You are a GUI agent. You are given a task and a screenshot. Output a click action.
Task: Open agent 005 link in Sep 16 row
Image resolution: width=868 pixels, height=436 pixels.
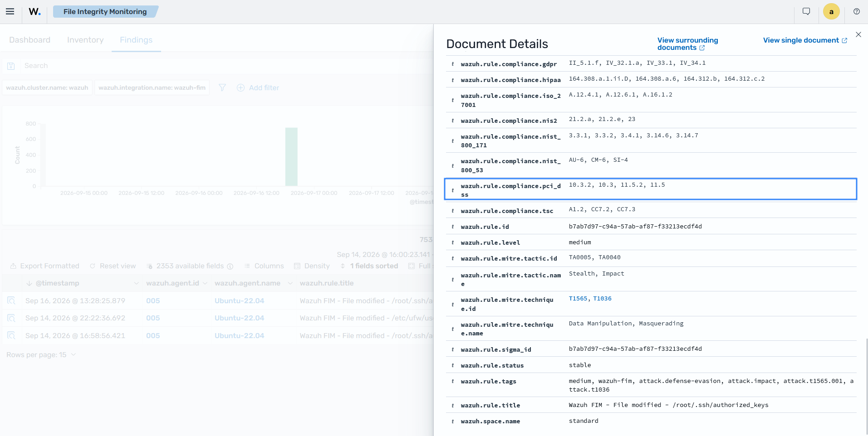(153, 301)
